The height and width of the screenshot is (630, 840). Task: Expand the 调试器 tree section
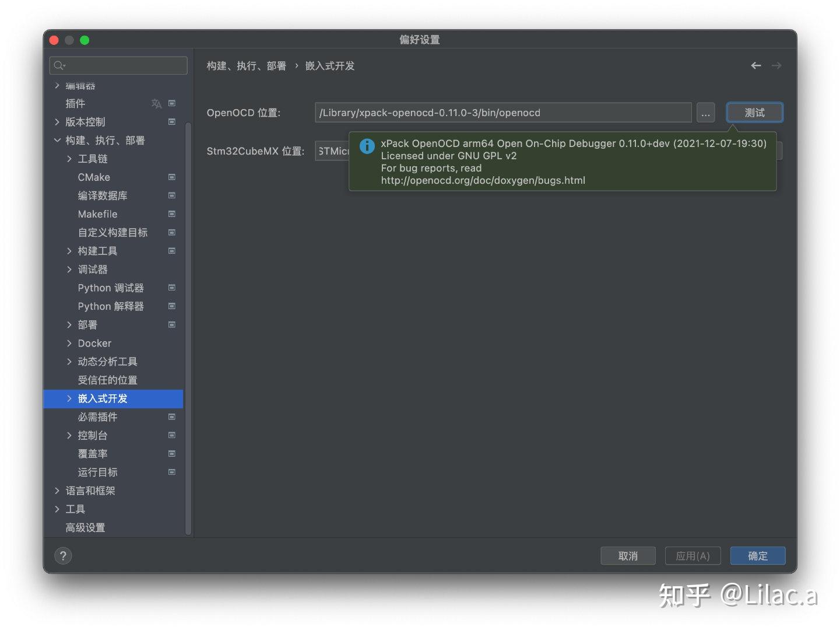coord(69,269)
